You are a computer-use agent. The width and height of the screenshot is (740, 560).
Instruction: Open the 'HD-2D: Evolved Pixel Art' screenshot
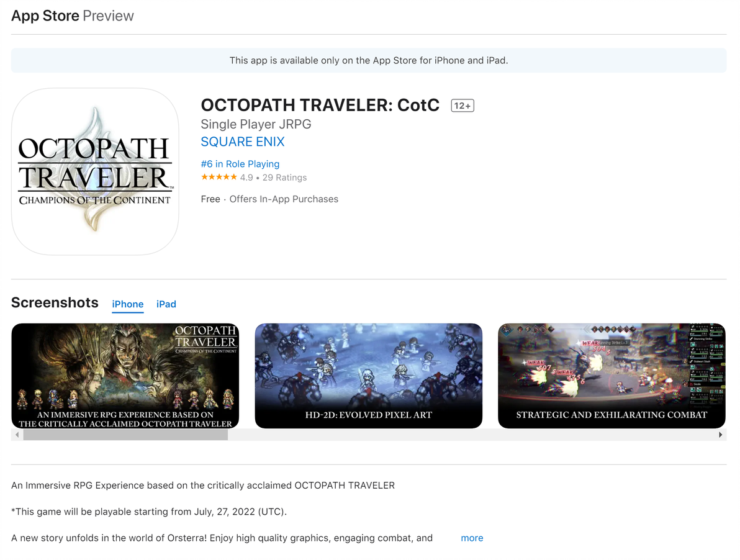click(369, 376)
